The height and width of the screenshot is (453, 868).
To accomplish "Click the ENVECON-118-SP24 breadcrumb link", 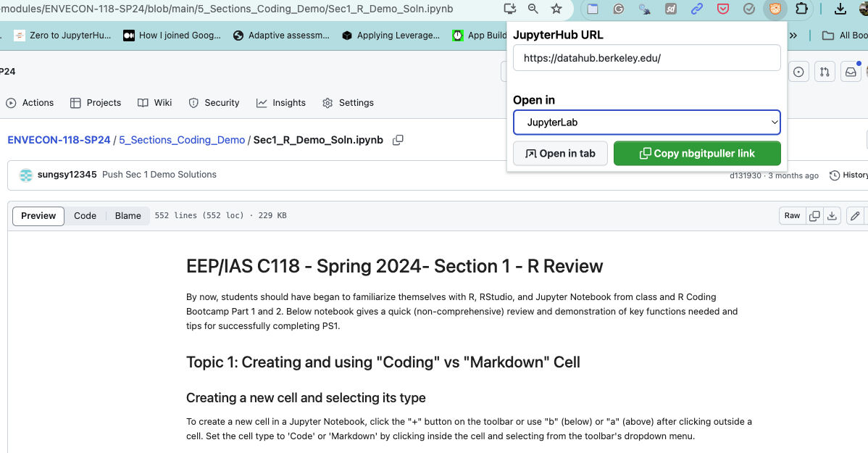I will pyautogui.click(x=59, y=140).
